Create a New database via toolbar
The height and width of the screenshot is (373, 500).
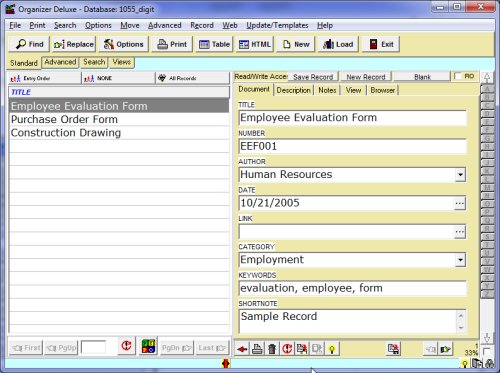click(x=296, y=44)
